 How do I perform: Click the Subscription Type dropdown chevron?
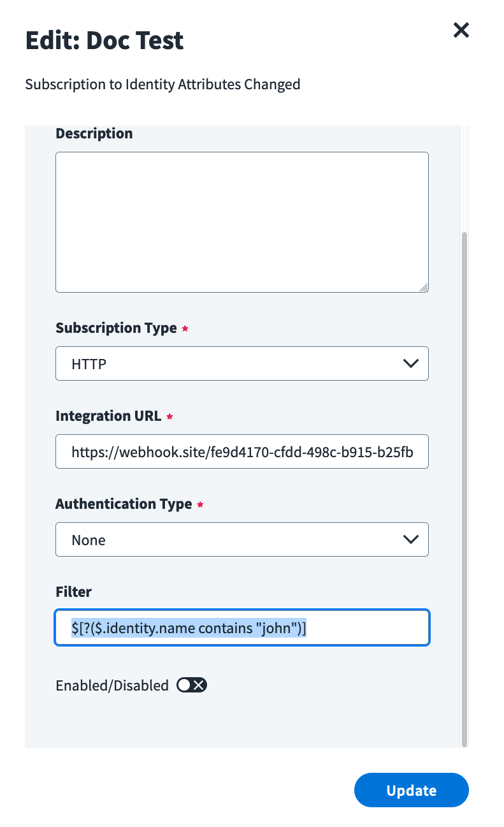click(410, 363)
